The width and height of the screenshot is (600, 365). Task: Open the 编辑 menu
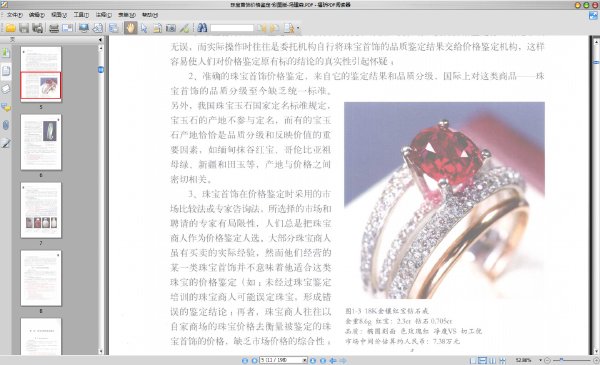[x=37, y=15]
